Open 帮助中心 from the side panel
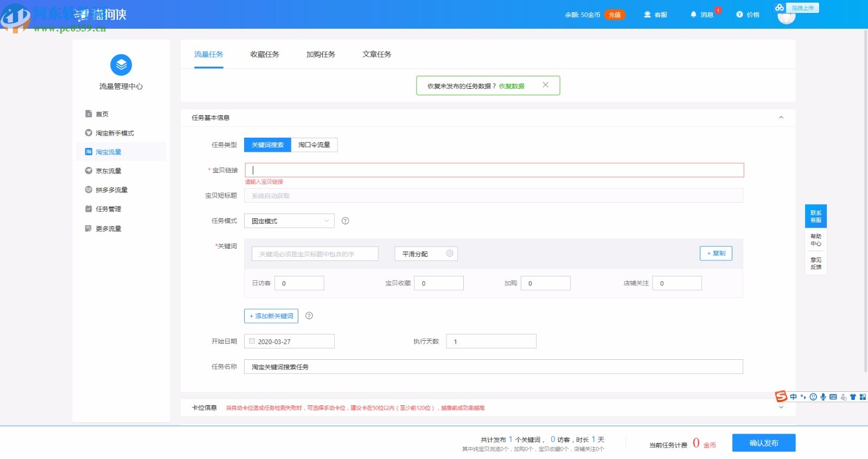 coord(816,240)
